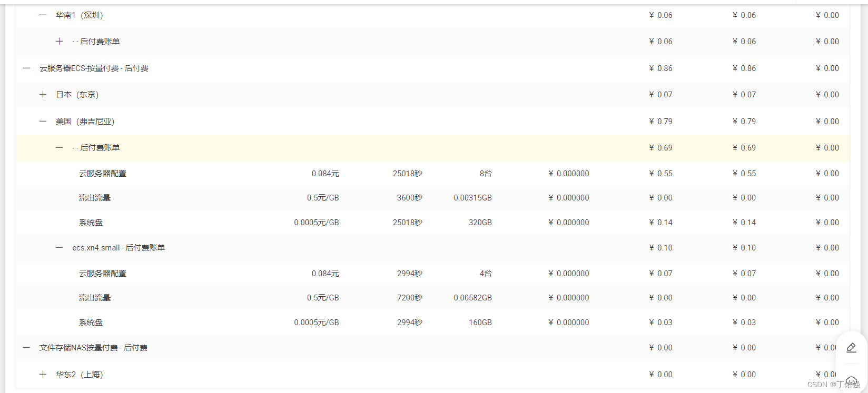Click the first ¥ 0.79 amount for 美国
The width and height of the screenshot is (868, 393).
tap(660, 122)
